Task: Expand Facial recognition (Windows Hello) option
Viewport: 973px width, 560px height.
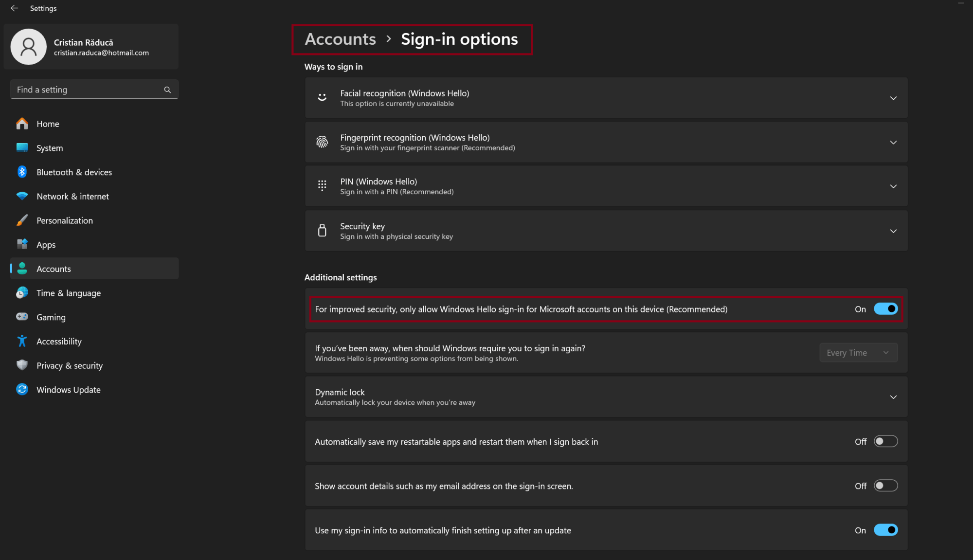Action: [893, 98]
